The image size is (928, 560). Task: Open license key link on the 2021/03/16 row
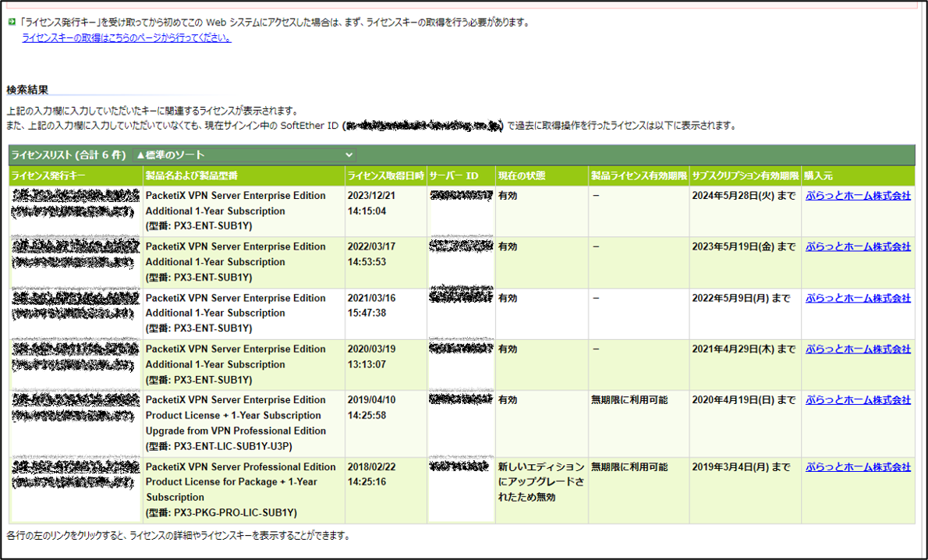73,305
